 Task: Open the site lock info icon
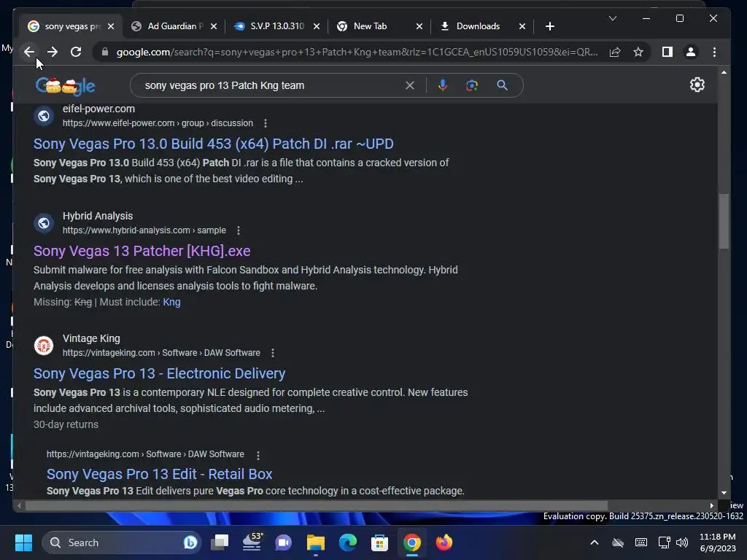[x=105, y=52]
